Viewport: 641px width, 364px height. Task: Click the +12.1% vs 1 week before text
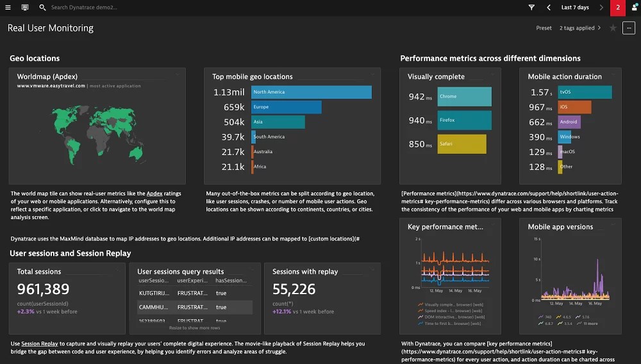(x=303, y=311)
